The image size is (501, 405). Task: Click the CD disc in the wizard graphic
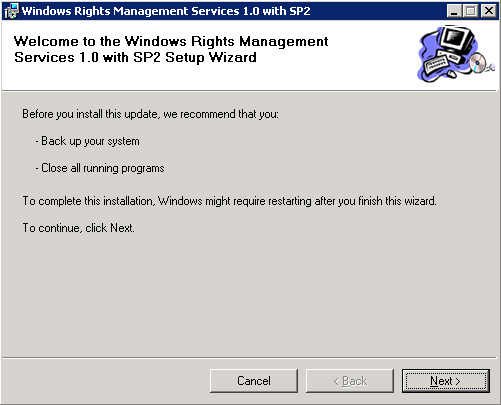(x=478, y=62)
